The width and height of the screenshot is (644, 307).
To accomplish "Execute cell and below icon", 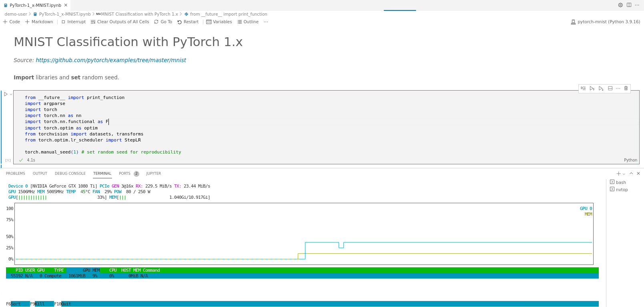I will click(x=601, y=88).
